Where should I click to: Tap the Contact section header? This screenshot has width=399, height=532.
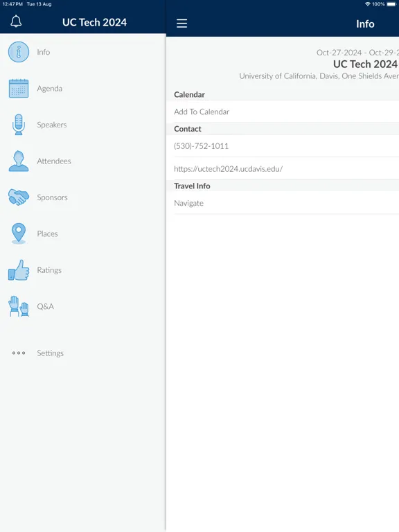click(188, 129)
